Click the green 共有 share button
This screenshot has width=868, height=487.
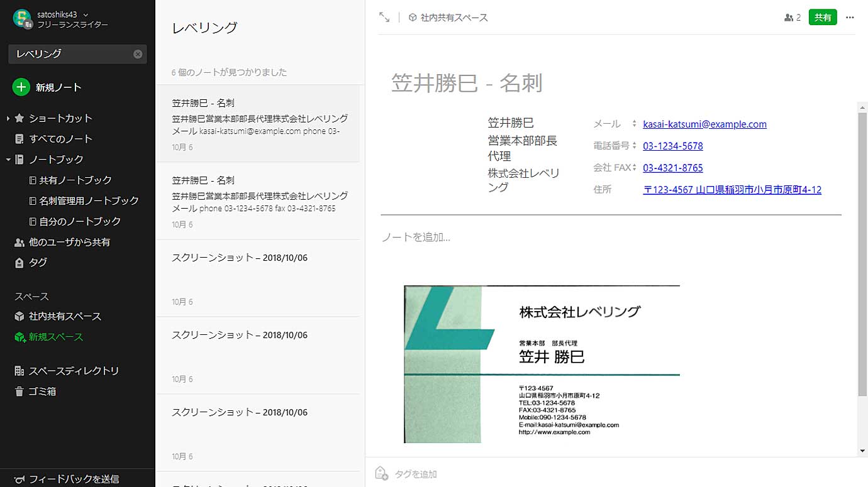click(x=823, y=18)
